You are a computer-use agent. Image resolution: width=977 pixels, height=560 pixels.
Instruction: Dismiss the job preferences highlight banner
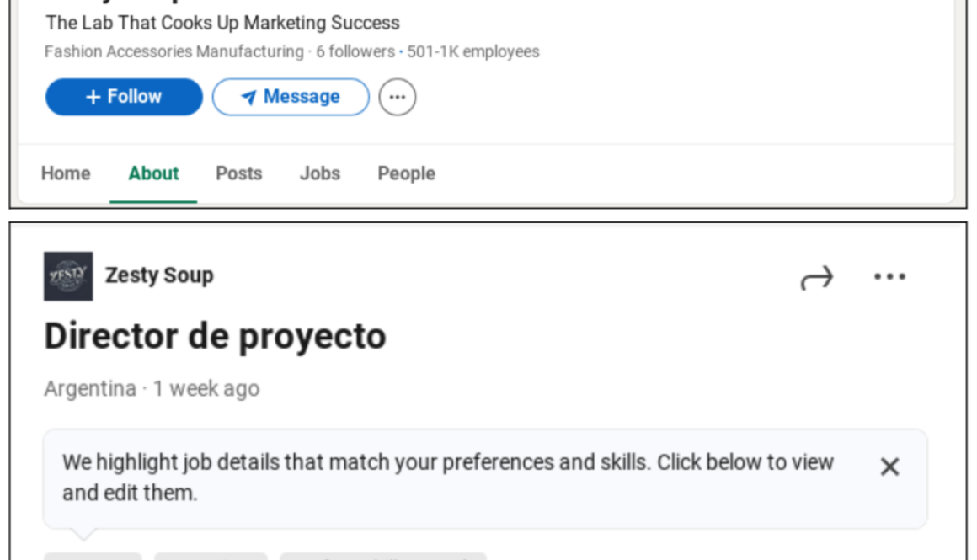[x=889, y=467]
